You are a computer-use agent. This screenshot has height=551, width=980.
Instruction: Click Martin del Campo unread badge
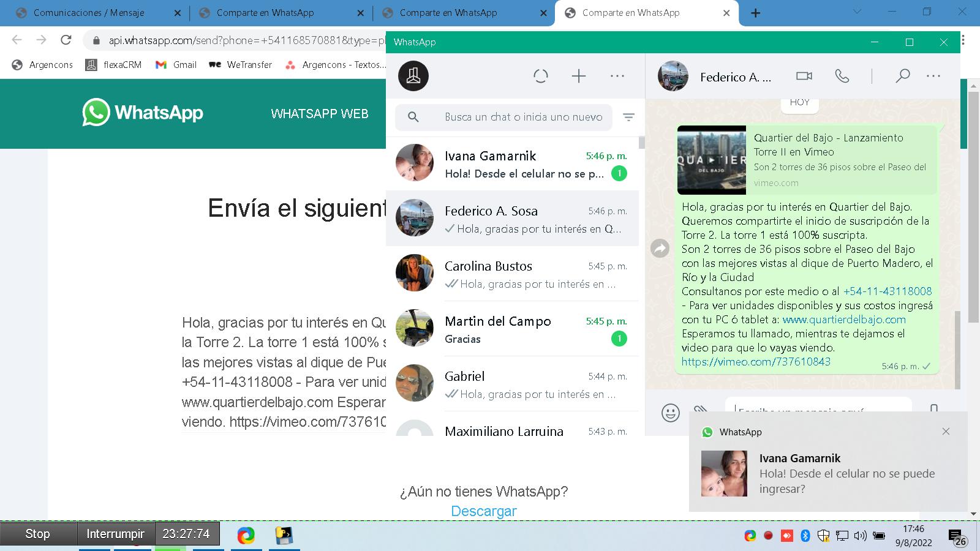click(x=619, y=339)
